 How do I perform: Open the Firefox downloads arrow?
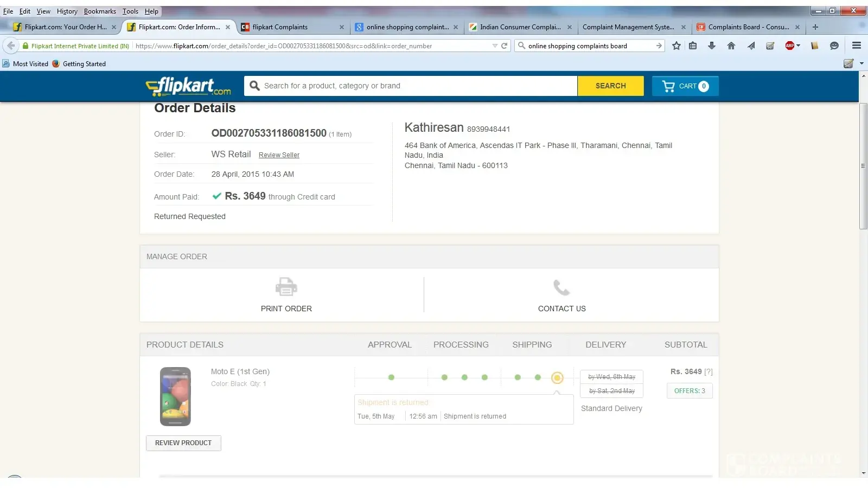(x=712, y=46)
